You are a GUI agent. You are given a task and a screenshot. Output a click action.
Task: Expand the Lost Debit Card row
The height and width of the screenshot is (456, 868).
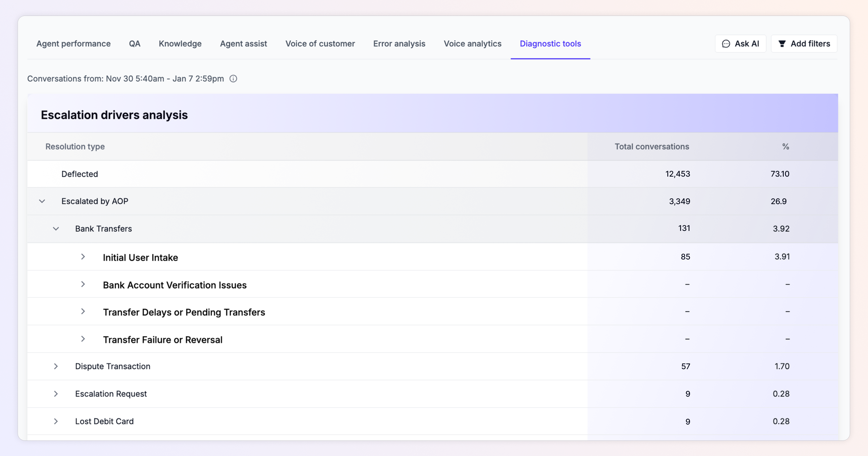[x=56, y=421]
